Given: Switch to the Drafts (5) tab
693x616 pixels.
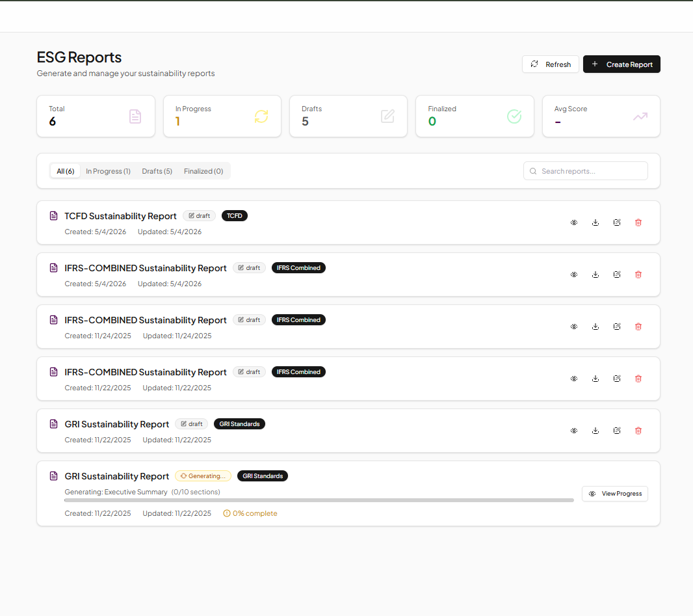Looking at the screenshot, I should 157,171.
